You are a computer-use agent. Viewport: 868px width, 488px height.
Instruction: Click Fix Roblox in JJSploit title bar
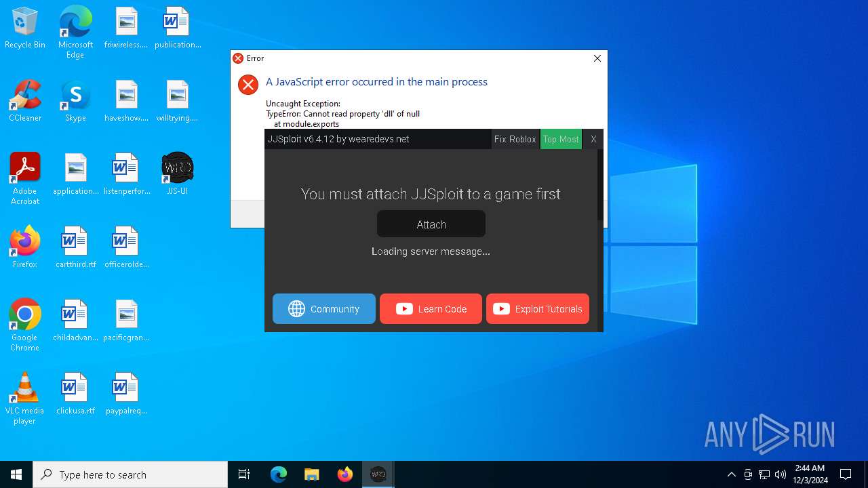pos(515,139)
